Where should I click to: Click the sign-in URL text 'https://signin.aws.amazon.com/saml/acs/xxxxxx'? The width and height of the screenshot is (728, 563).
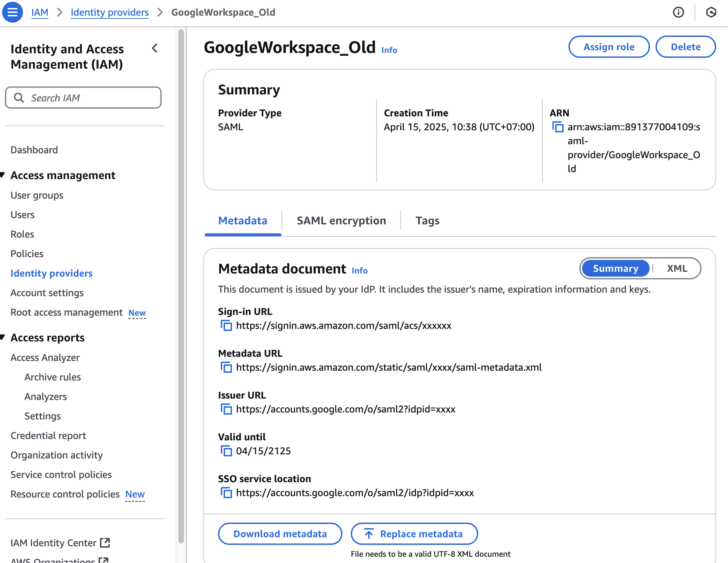click(x=343, y=326)
